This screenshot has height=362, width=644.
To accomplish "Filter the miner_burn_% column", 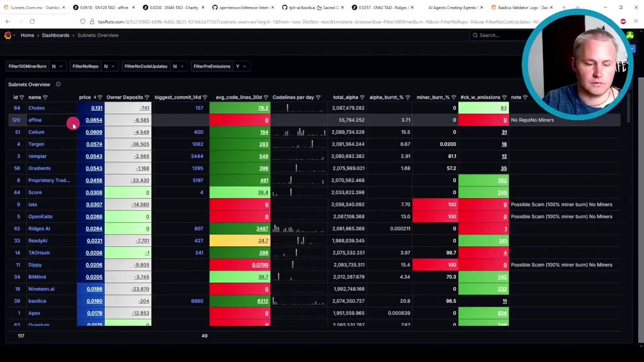I will point(454,98).
